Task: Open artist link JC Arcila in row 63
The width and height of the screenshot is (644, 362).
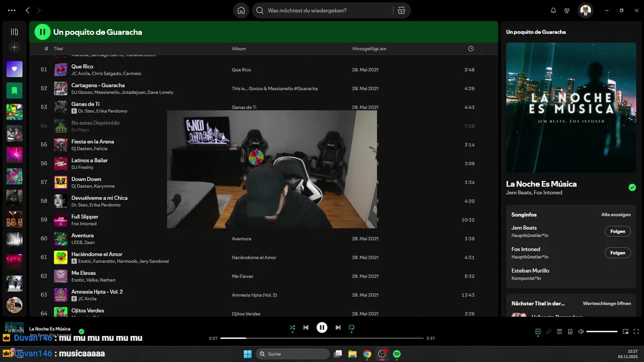Action: [x=87, y=299]
